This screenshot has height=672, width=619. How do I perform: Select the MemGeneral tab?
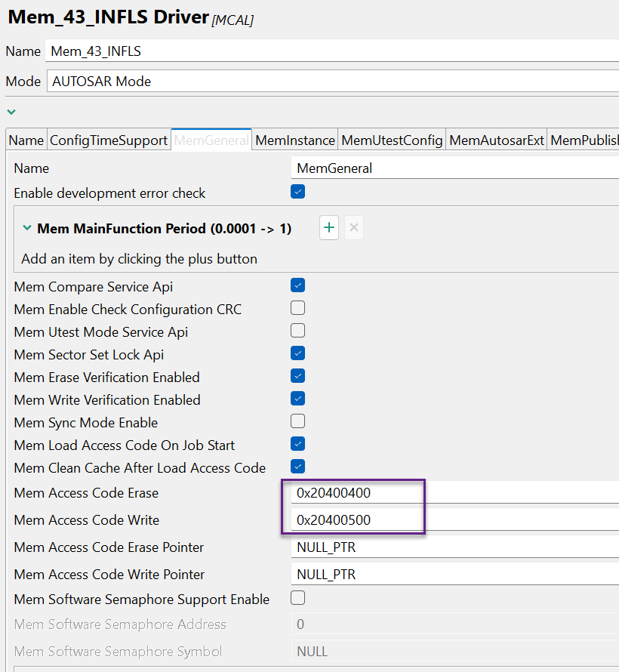(x=211, y=140)
